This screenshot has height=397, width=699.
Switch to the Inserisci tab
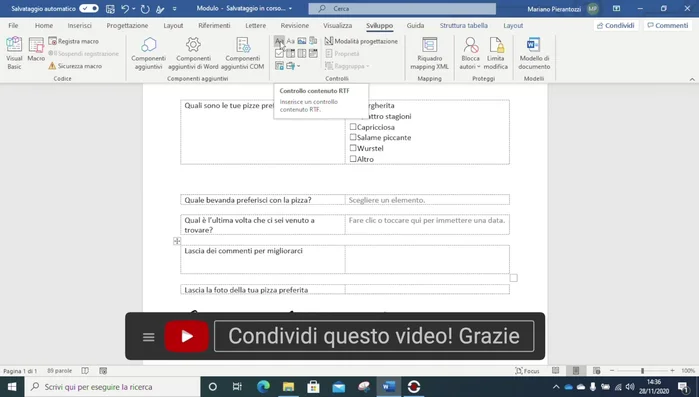(x=79, y=25)
